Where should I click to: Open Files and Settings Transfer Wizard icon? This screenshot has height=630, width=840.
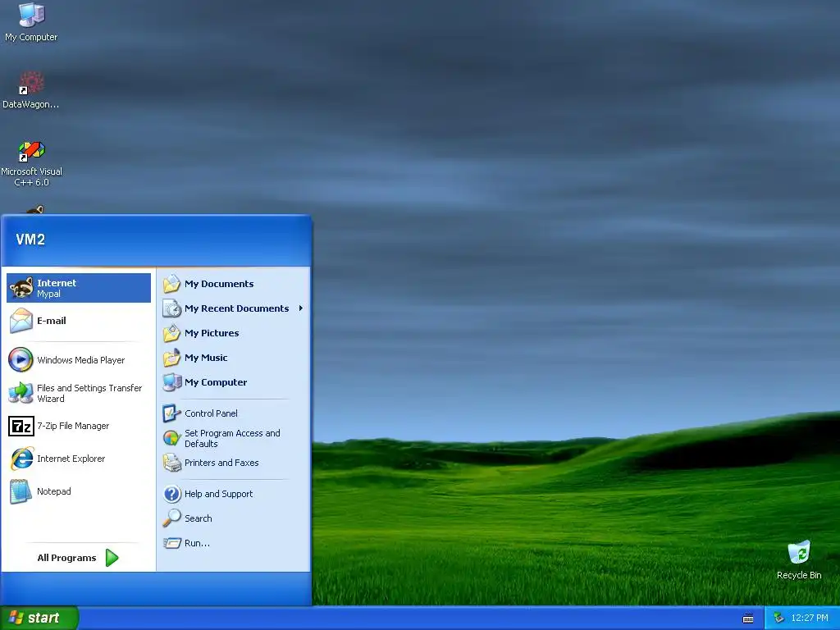pyautogui.click(x=21, y=393)
